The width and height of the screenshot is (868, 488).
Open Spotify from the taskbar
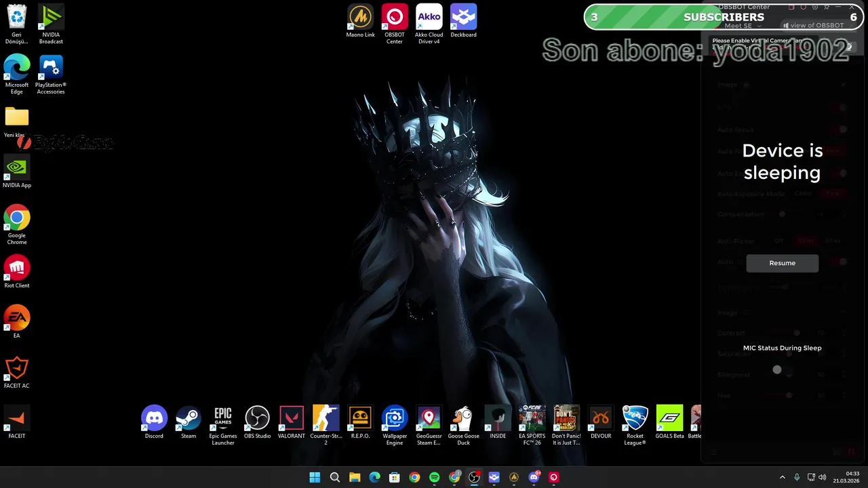click(435, 477)
